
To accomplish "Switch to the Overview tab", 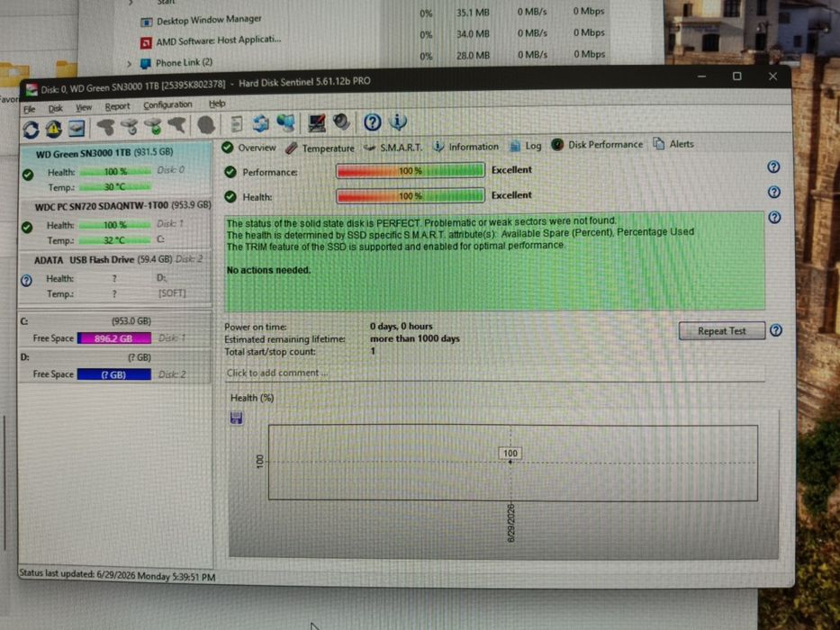I will pos(249,148).
